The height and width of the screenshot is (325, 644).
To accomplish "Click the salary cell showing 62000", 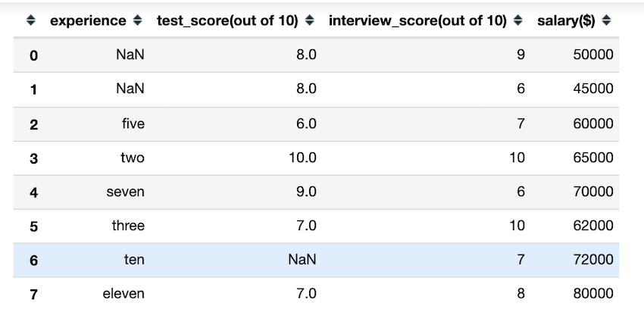I will [593, 226].
